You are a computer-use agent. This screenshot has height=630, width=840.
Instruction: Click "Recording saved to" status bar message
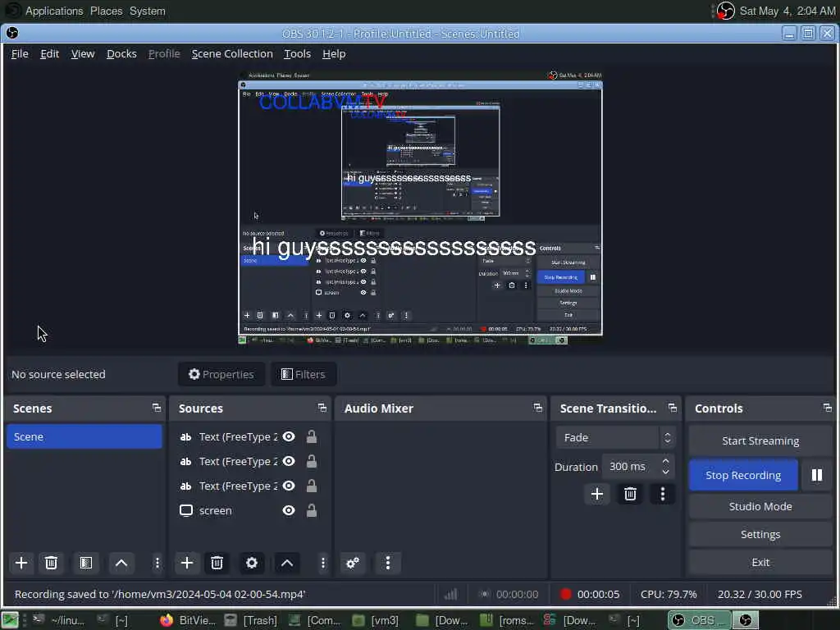pos(160,594)
